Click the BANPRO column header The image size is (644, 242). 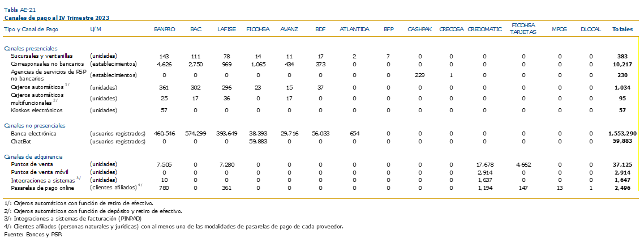pos(165,29)
